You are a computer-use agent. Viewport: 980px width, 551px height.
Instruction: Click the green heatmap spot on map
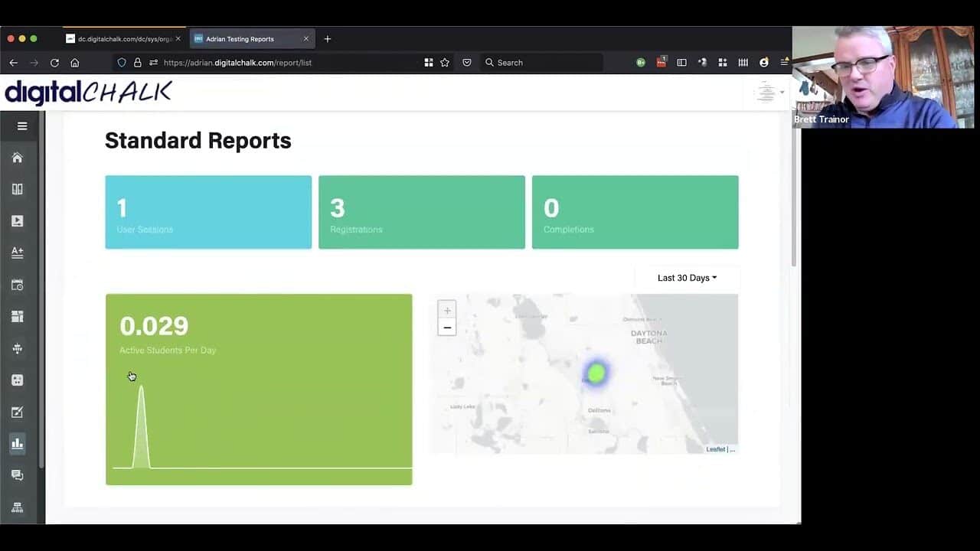(596, 373)
